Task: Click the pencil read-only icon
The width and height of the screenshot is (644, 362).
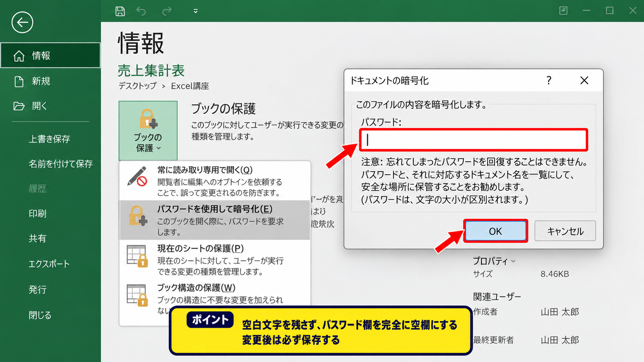Action: (x=138, y=177)
